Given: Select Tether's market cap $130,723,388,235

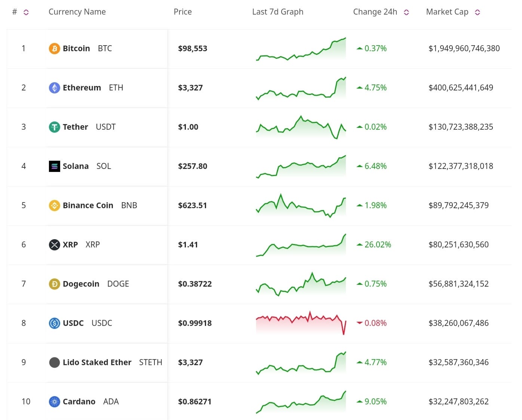Looking at the screenshot, I should point(461,127).
